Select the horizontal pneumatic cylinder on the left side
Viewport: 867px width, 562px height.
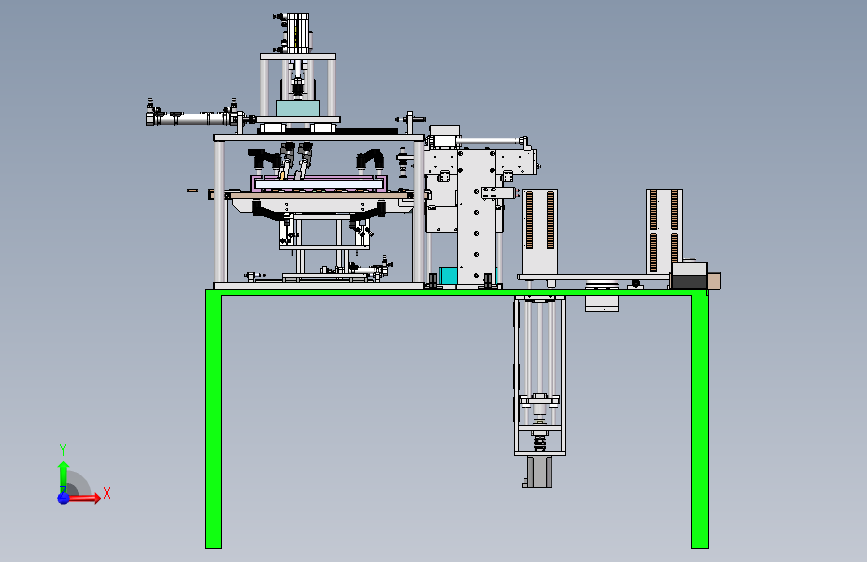[x=194, y=118]
